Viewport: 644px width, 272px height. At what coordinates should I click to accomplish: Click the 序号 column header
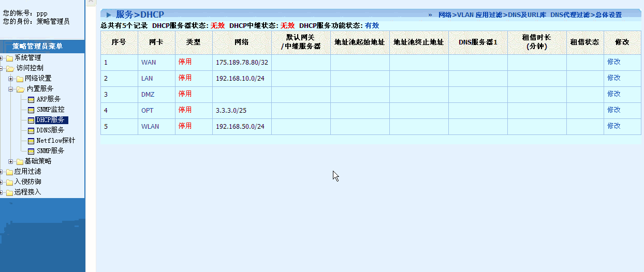(119, 42)
